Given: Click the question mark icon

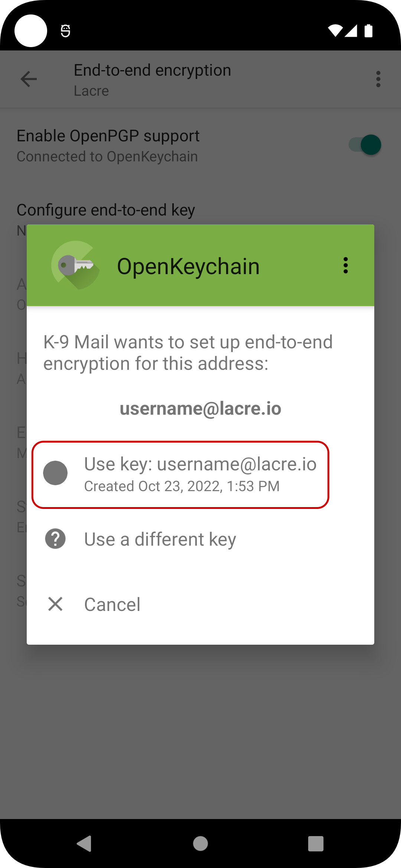Looking at the screenshot, I should 55,539.
